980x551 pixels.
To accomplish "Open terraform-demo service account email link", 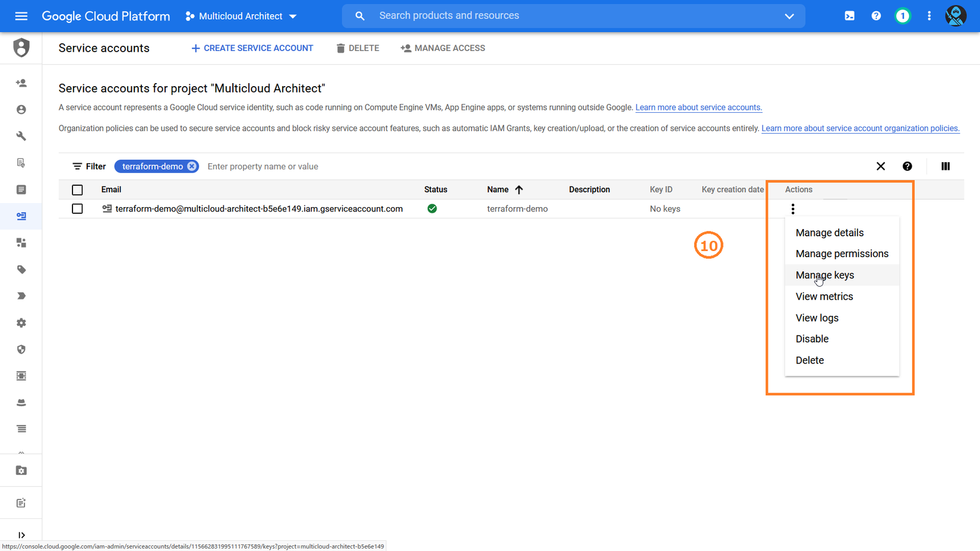I will click(x=259, y=209).
